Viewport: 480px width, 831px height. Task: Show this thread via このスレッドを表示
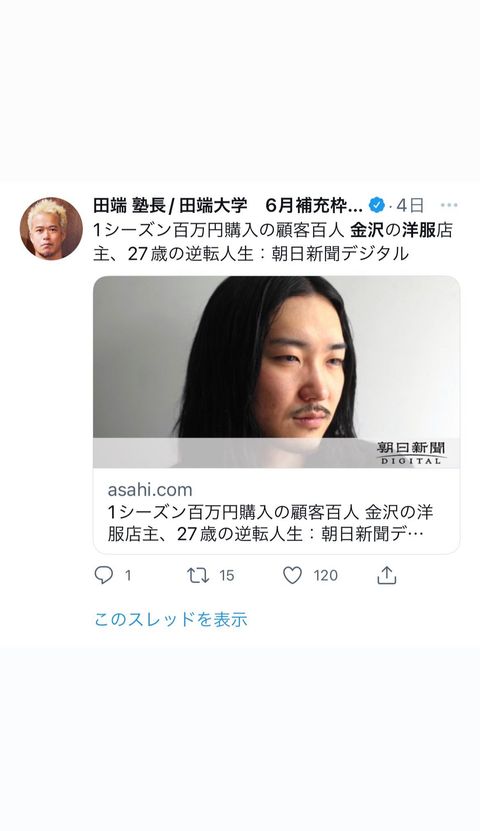[x=171, y=619]
